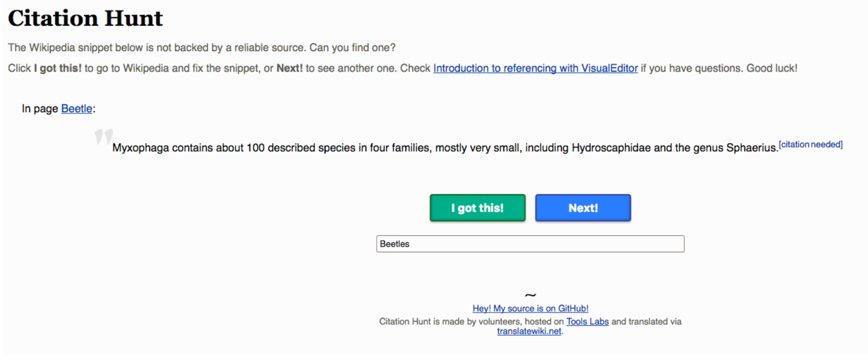
Task: Click the 'In page' label text
Action: point(40,109)
